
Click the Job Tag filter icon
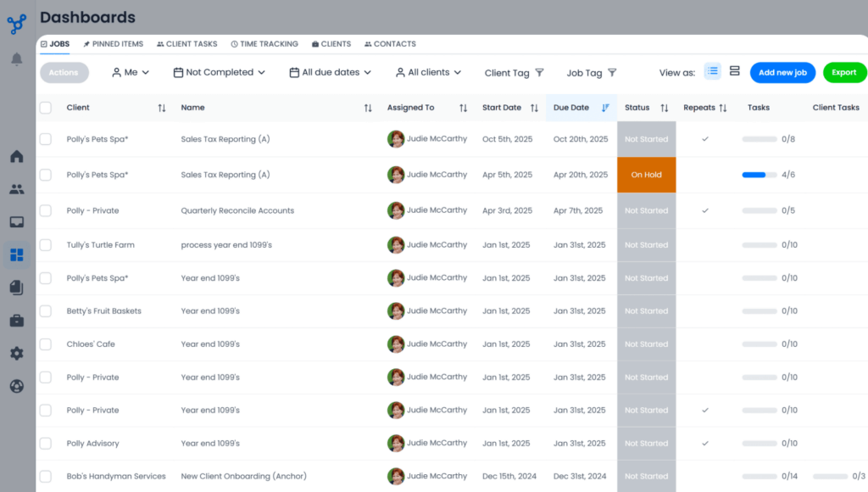(x=612, y=73)
